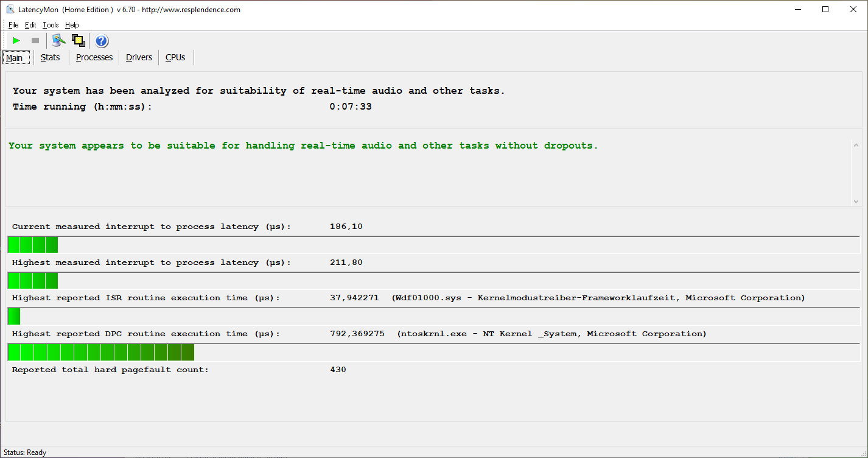Start monitoring with the green play icon
This screenshot has width=868, height=458.
point(16,41)
